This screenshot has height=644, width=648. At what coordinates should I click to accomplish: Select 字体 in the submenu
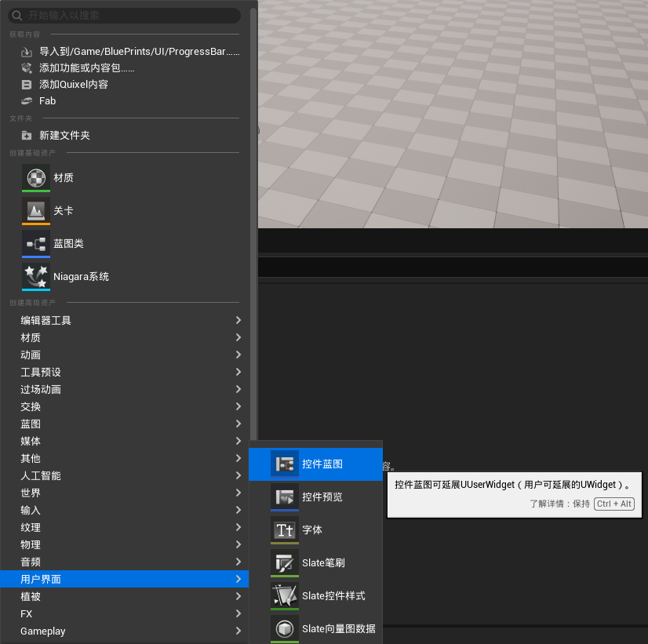click(x=315, y=530)
